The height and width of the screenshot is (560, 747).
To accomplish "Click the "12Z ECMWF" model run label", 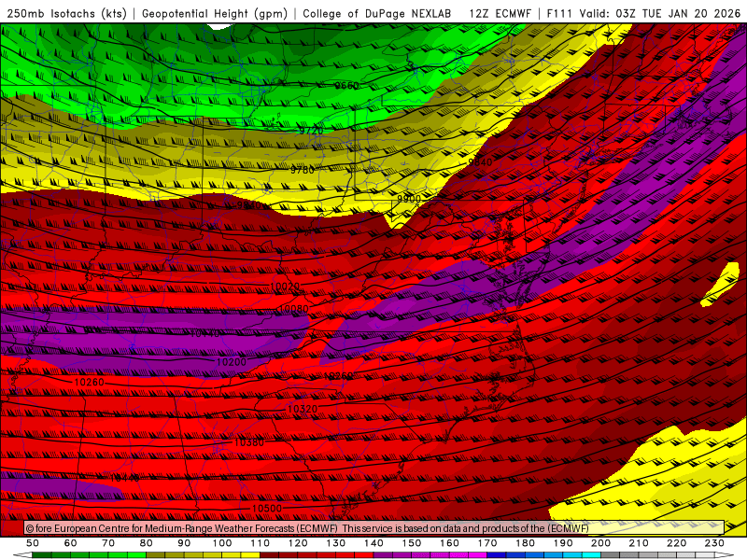I will point(500,13).
